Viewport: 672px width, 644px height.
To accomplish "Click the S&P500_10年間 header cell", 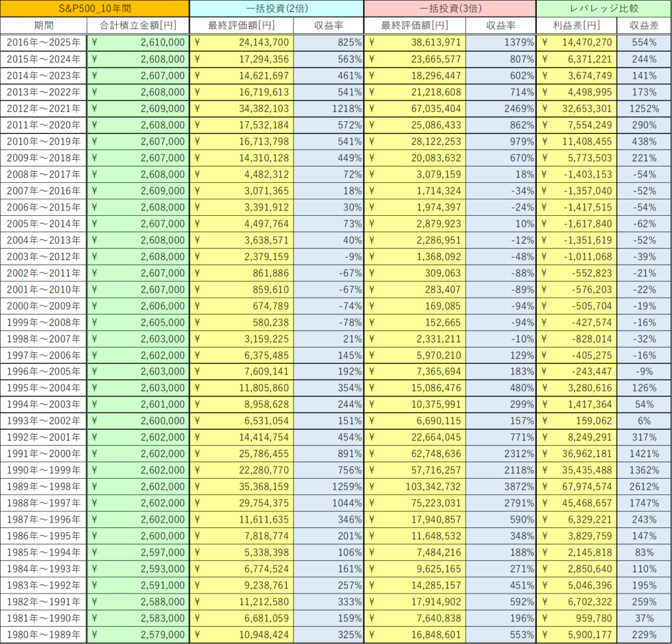I will point(95,9).
